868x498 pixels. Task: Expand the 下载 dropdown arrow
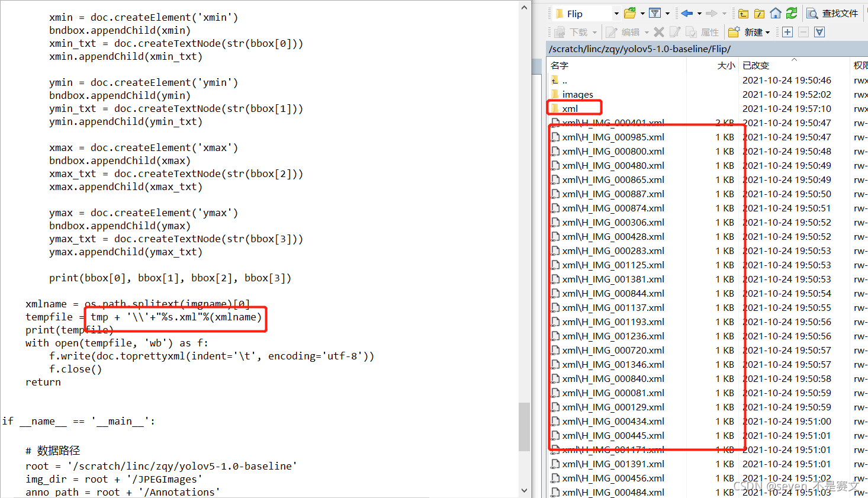click(594, 32)
